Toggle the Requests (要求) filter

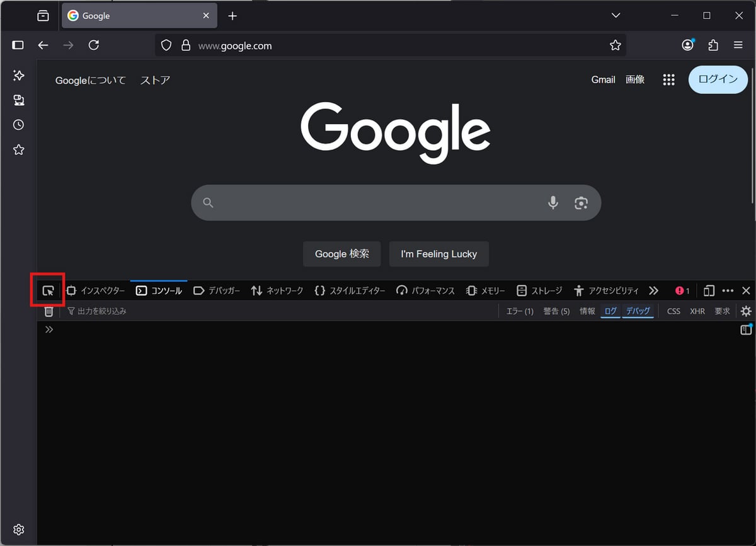[x=722, y=311]
